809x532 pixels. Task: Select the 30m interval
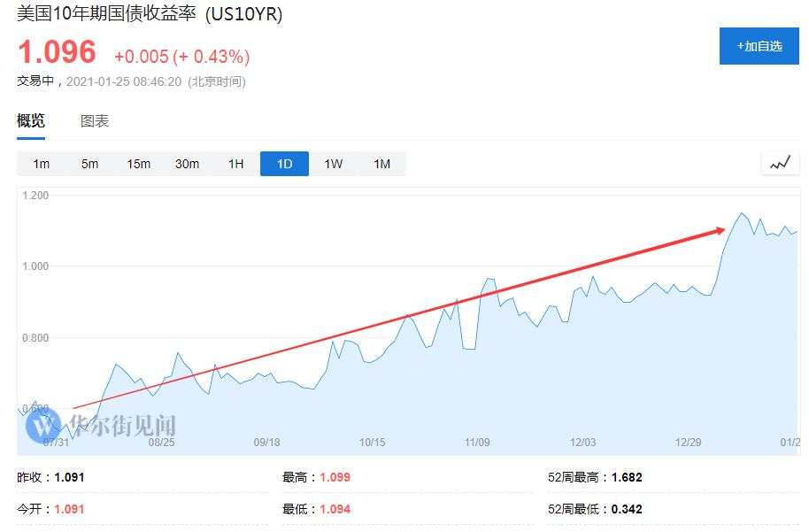(188, 164)
